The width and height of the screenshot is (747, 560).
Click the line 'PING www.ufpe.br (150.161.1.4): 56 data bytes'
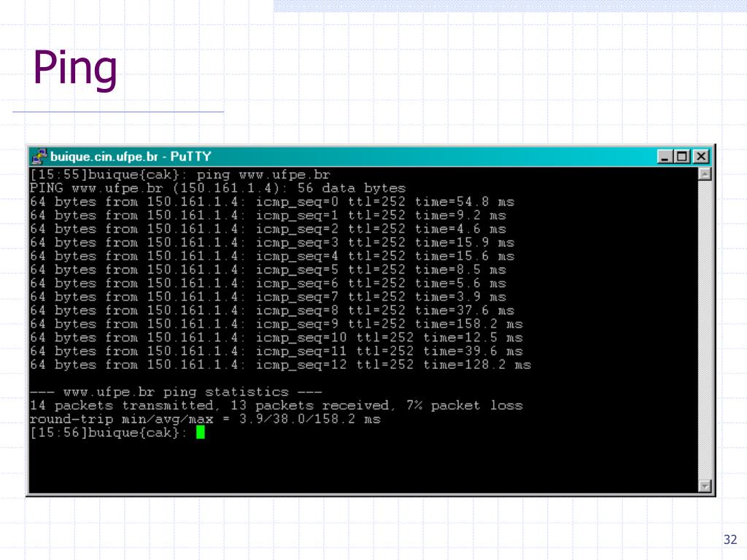217,188
